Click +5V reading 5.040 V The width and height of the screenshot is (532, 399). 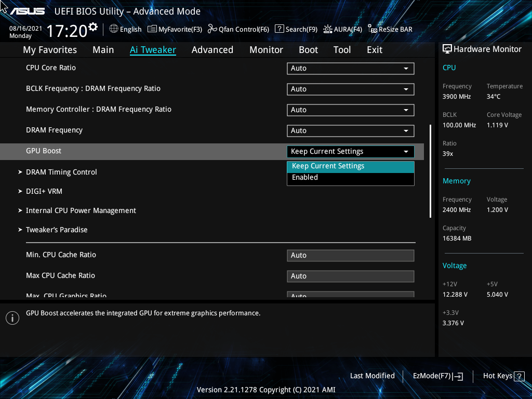coord(497,295)
